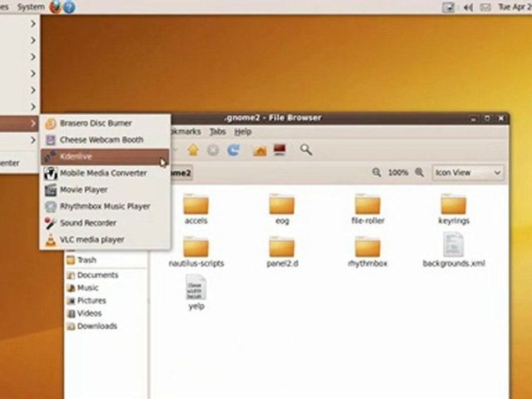This screenshot has width=532, height=399.
Task: Expand the submenu arrow below the highlighted entry
Action: pyautogui.click(x=33, y=140)
